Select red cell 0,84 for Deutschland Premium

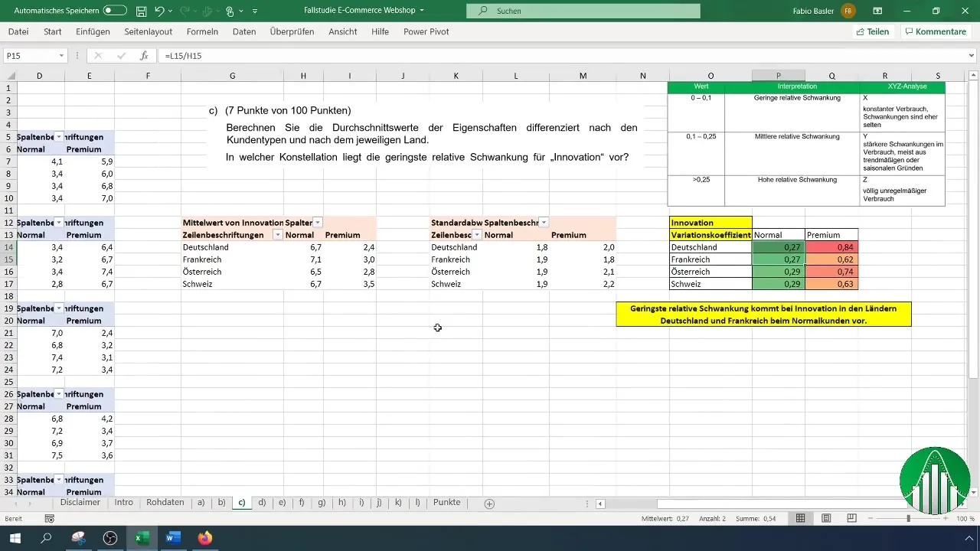(x=831, y=247)
